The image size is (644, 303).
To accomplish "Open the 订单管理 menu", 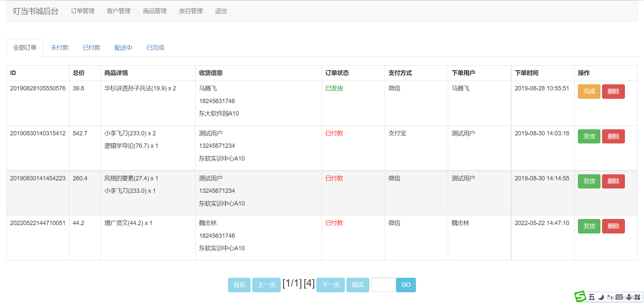I will (83, 11).
